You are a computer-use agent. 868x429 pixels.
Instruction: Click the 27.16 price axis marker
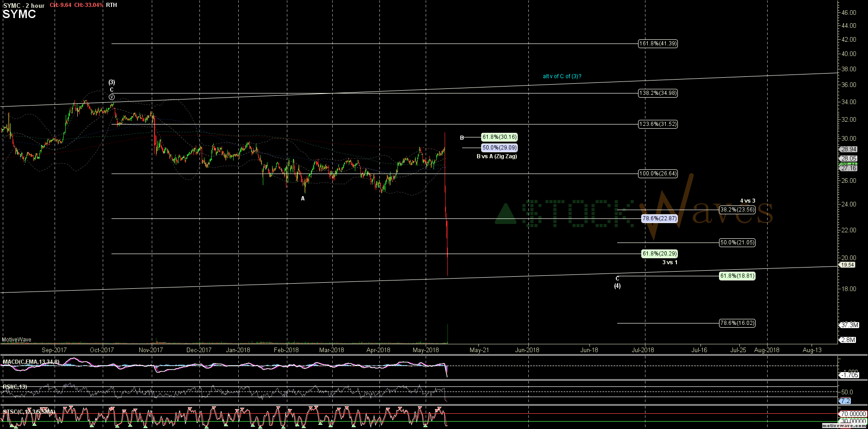click(x=849, y=168)
